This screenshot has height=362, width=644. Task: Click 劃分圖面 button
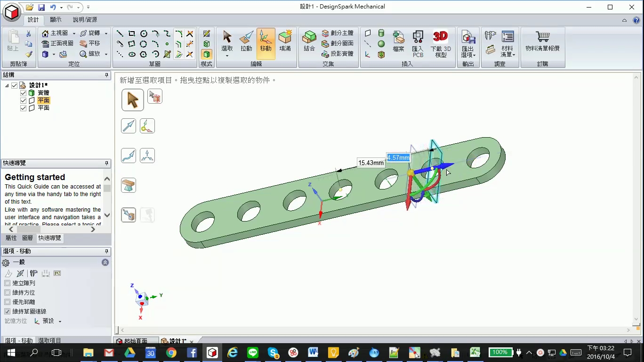coord(338,43)
